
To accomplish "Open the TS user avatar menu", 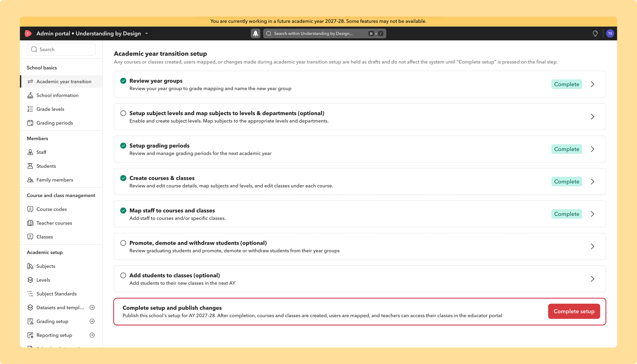I will 610,34.
